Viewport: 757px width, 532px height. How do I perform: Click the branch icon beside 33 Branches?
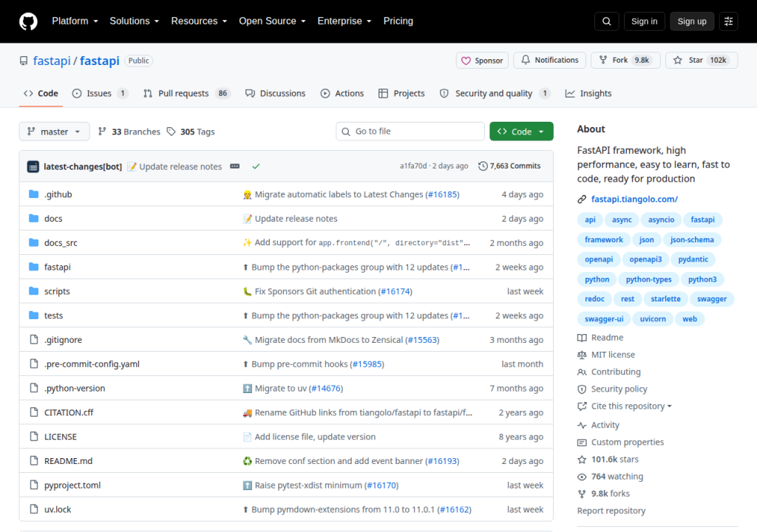click(x=102, y=132)
